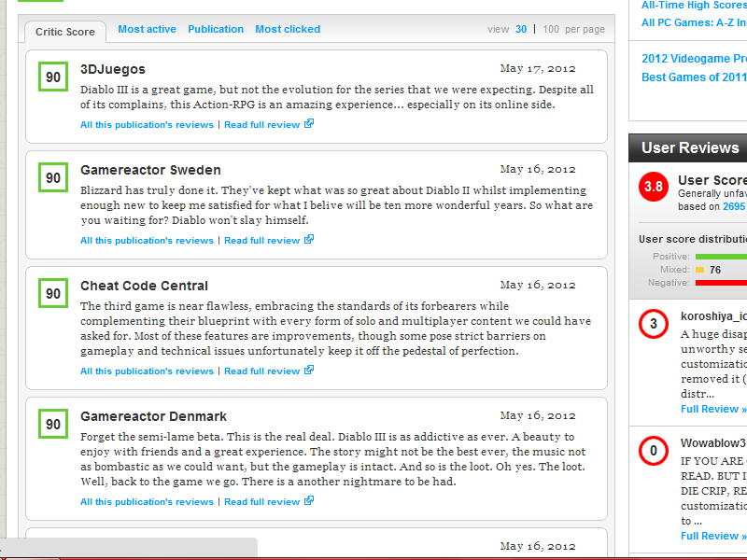
Task: Click the red 3.8 user score badge
Action: tap(653, 186)
